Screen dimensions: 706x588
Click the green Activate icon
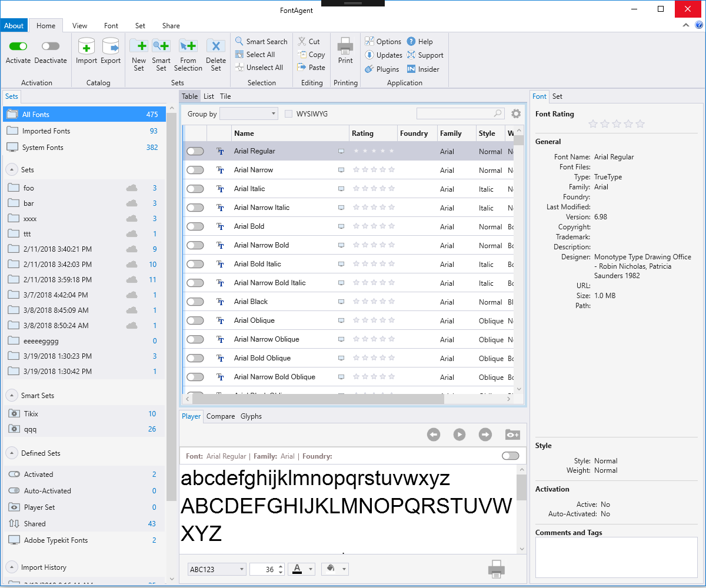tap(18, 46)
